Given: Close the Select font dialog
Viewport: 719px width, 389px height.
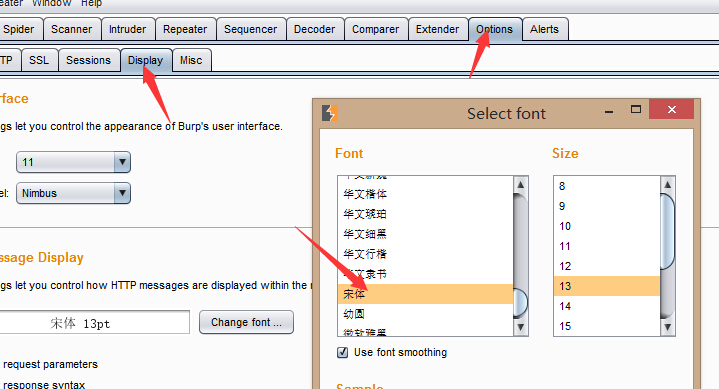Looking at the screenshot, I should (x=671, y=109).
